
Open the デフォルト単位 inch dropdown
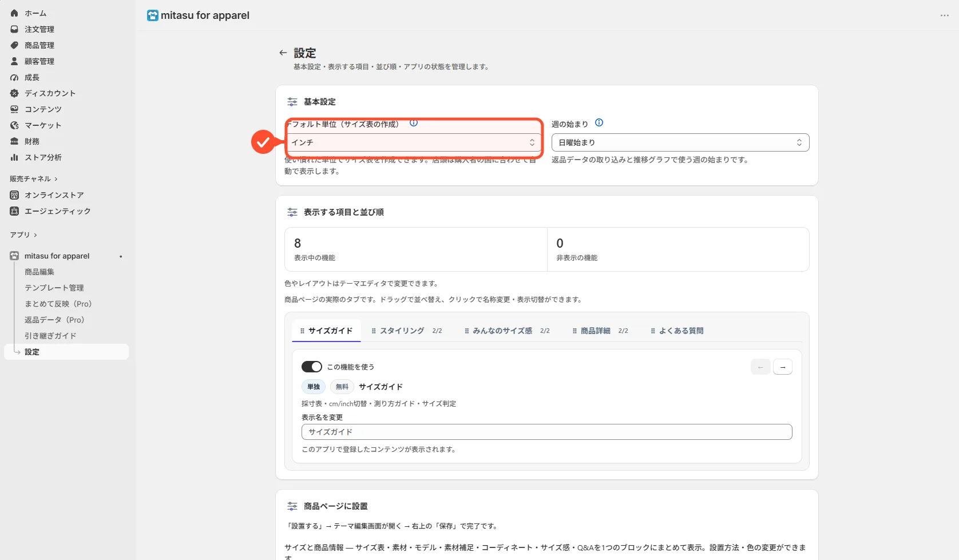[x=413, y=142]
